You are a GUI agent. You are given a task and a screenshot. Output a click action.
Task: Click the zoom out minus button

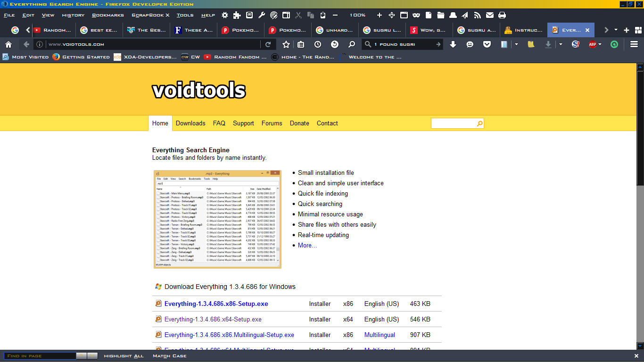pyautogui.click(x=335, y=15)
